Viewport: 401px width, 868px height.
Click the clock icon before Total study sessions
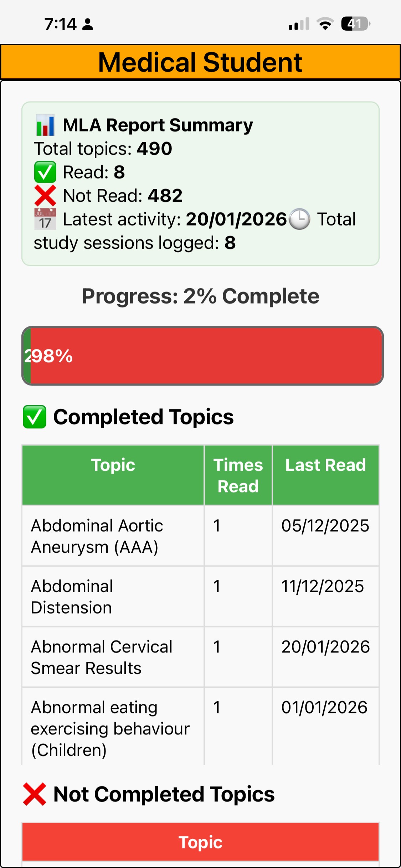[x=299, y=218]
